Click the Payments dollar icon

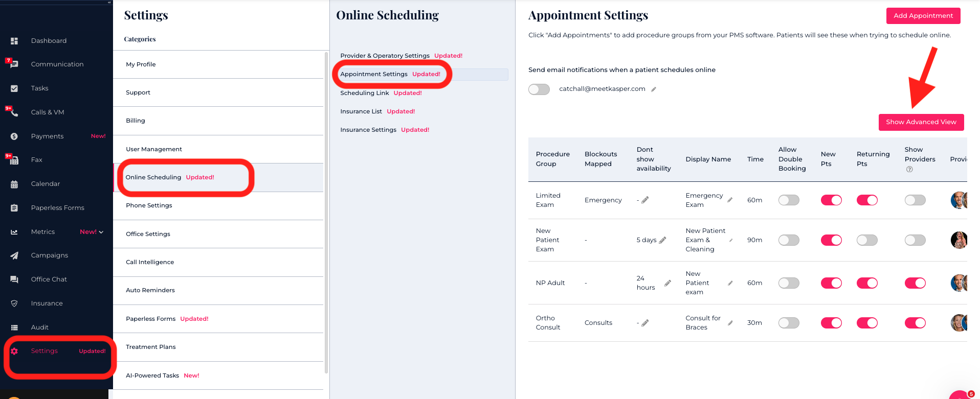point(14,136)
